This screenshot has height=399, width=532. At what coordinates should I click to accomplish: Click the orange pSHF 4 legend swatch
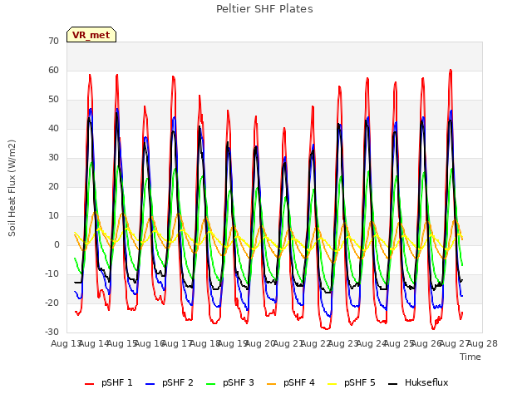click(272, 384)
